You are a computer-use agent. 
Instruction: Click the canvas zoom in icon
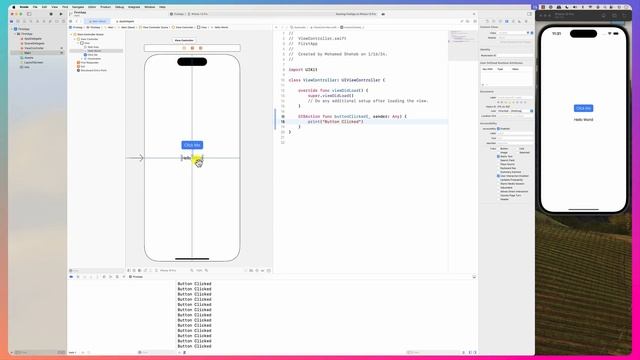(x=207, y=270)
